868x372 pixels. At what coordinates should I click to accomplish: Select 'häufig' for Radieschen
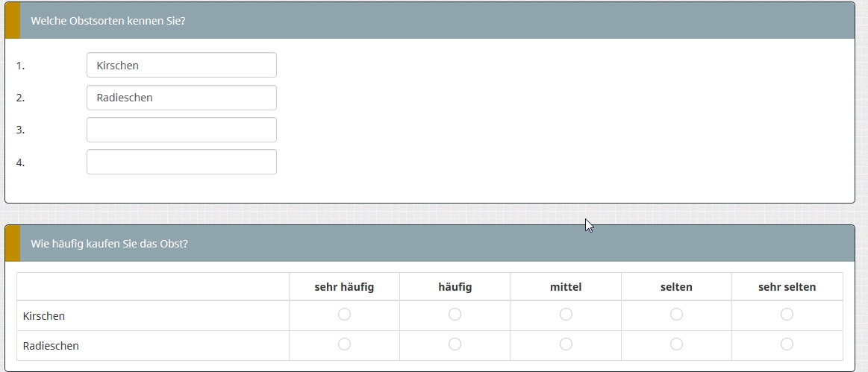[x=455, y=344]
